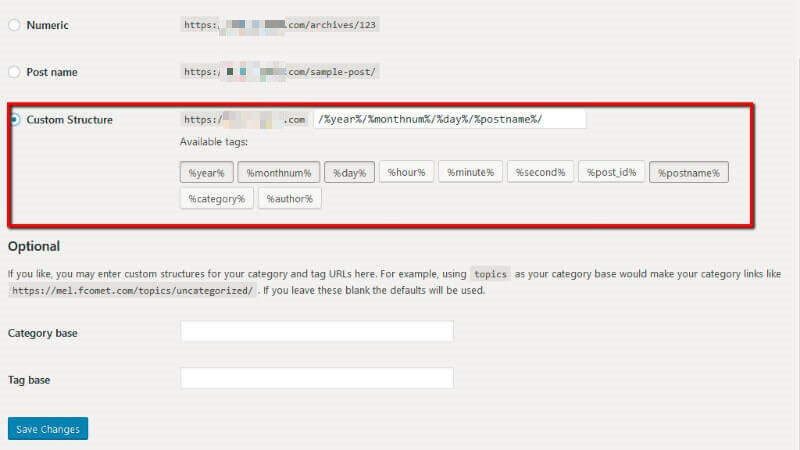Image resolution: width=800 pixels, height=450 pixels.
Task: Toggle the %postname% tag button
Action: (689, 172)
